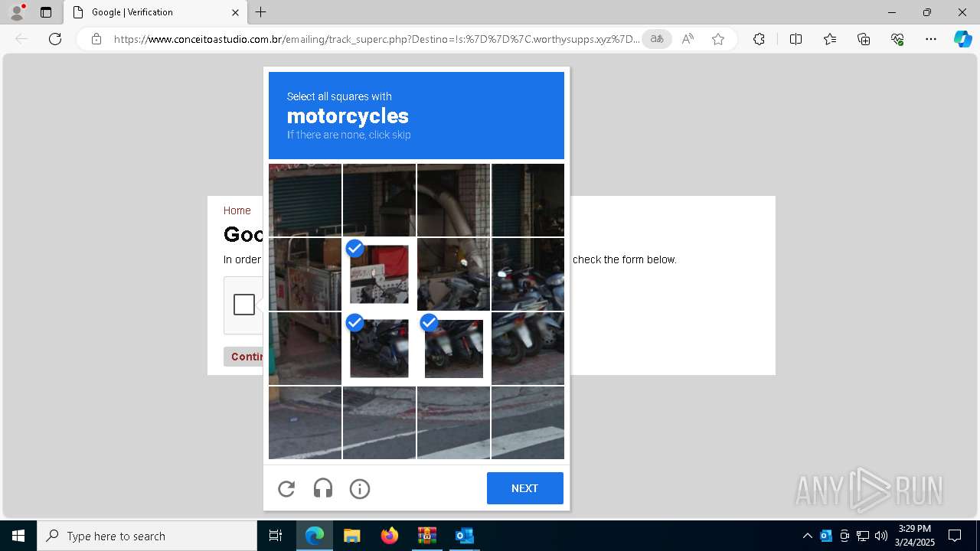Deselect the checked tile with red-accent motorcycle
Image resolution: width=980 pixels, height=551 pixels.
coord(453,348)
